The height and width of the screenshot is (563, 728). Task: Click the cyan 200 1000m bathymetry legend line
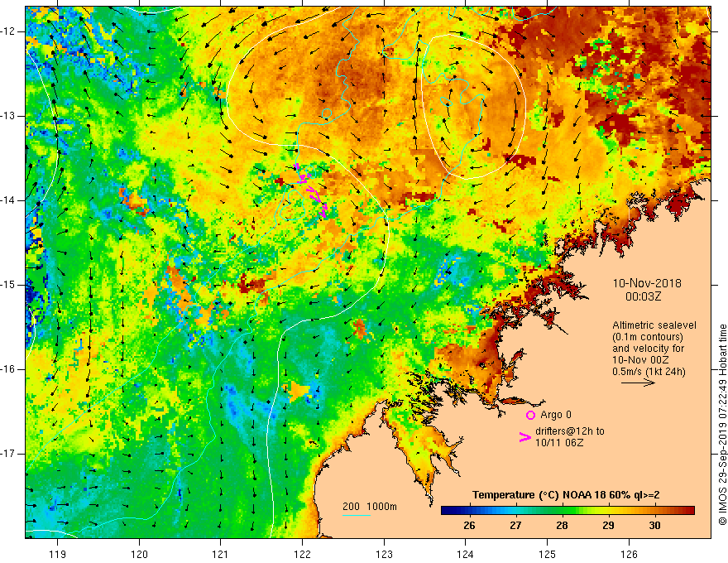pos(356,515)
